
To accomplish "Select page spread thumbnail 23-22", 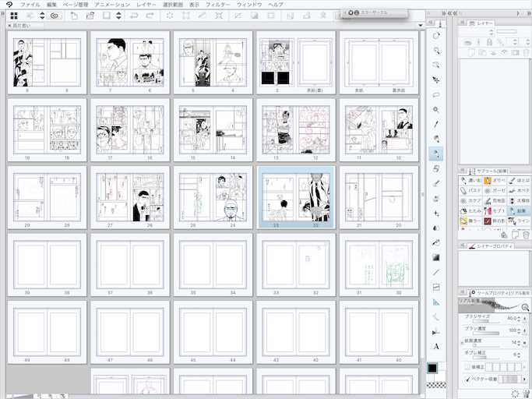I will click(x=296, y=197).
